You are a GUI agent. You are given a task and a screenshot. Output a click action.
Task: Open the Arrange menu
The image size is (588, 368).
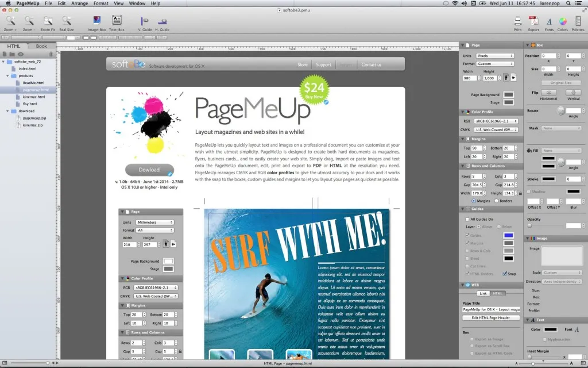tap(79, 3)
